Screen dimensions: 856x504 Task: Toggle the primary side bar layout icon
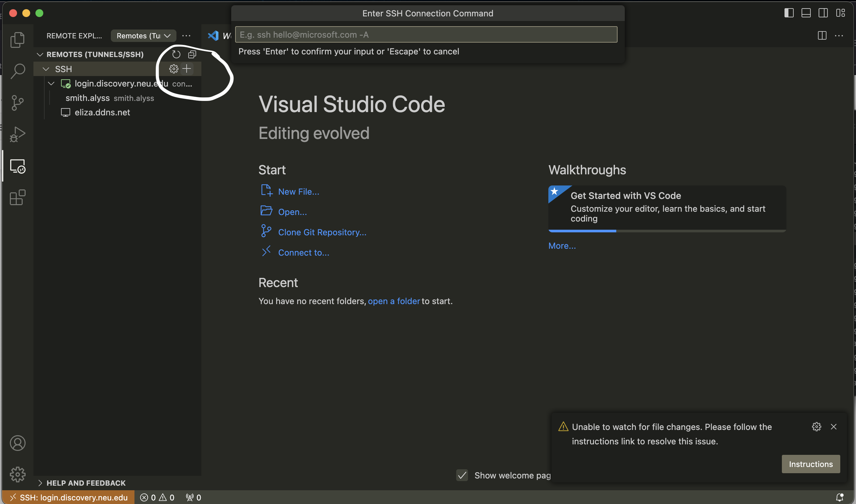[789, 13]
